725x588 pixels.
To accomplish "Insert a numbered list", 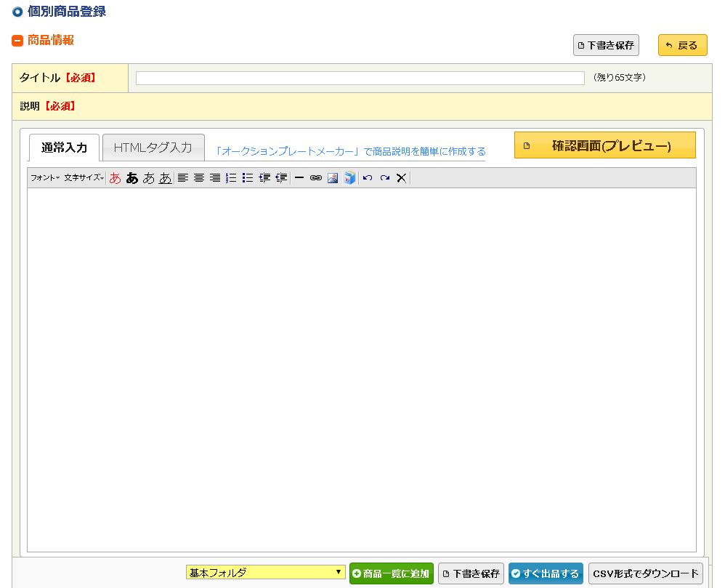I will (231, 178).
